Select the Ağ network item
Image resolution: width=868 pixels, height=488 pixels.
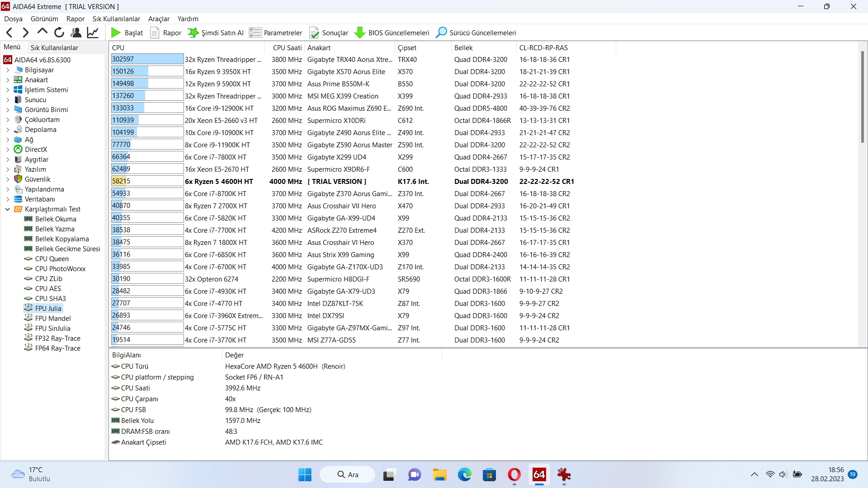click(24, 140)
